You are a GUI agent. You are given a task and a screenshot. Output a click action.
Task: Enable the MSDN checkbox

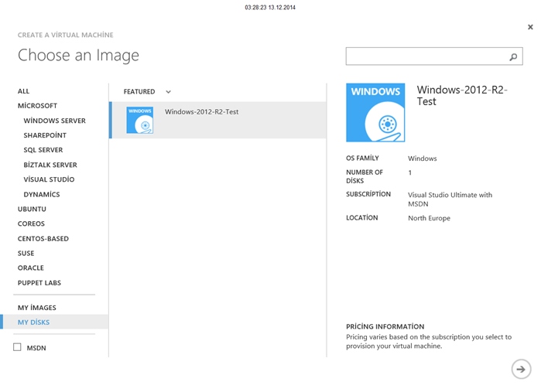[17, 347]
